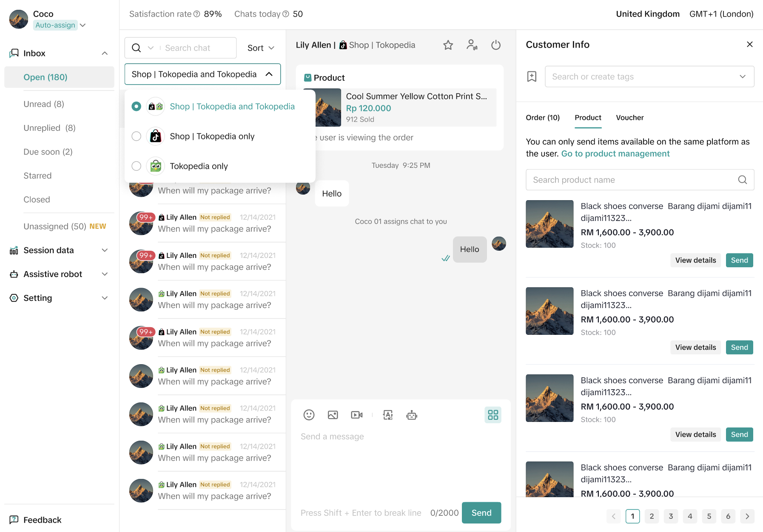Viewport: 763px width, 532px height.
Task: Go to previous page of products
Action: tap(614, 516)
